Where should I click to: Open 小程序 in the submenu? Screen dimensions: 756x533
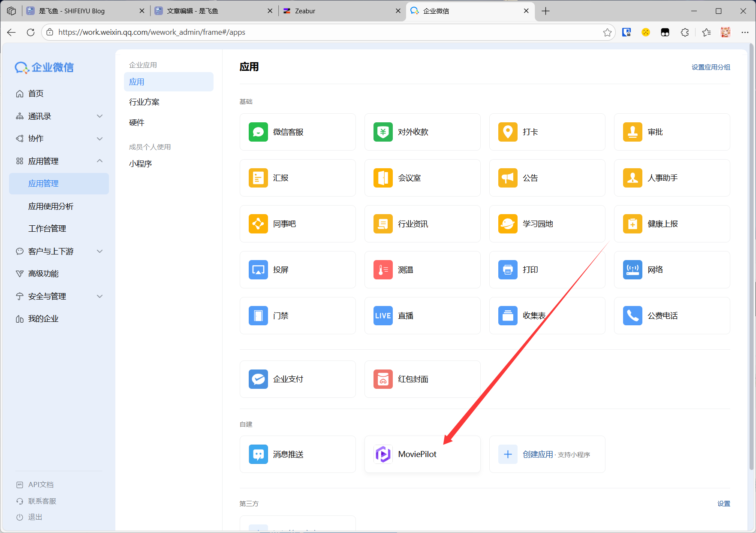pos(140,164)
